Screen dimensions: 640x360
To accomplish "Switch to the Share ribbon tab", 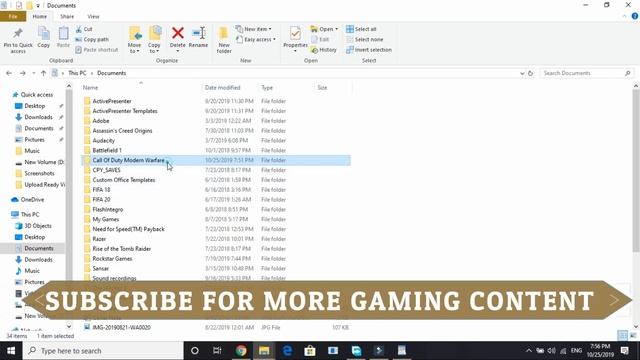I will 67,16.
